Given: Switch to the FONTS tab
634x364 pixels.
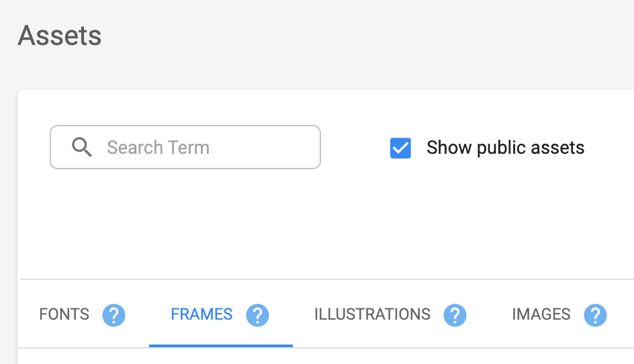Looking at the screenshot, I should (x=64, y=314).
